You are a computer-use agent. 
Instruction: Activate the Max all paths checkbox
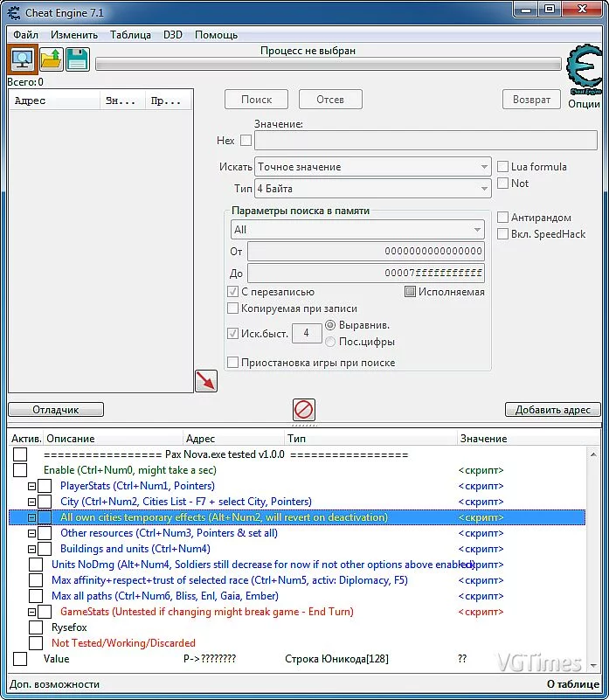click(36, 596)
